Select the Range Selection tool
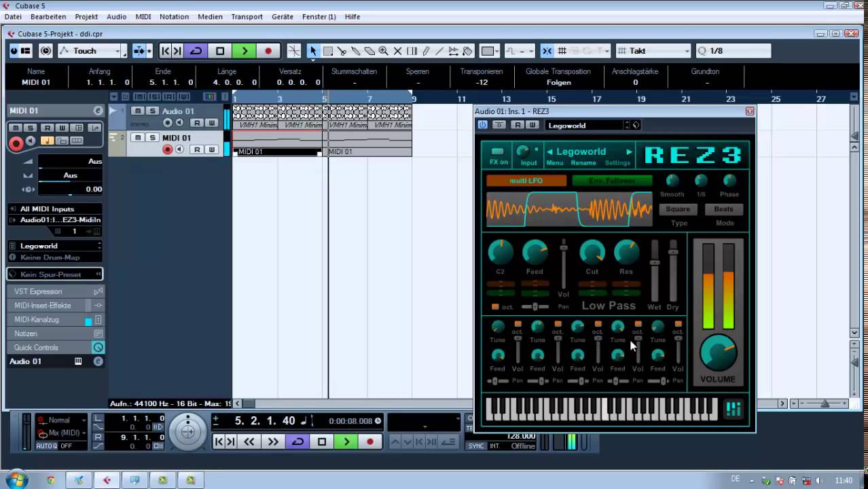Viewport: 868px width, 489px height. coord(327,51)
